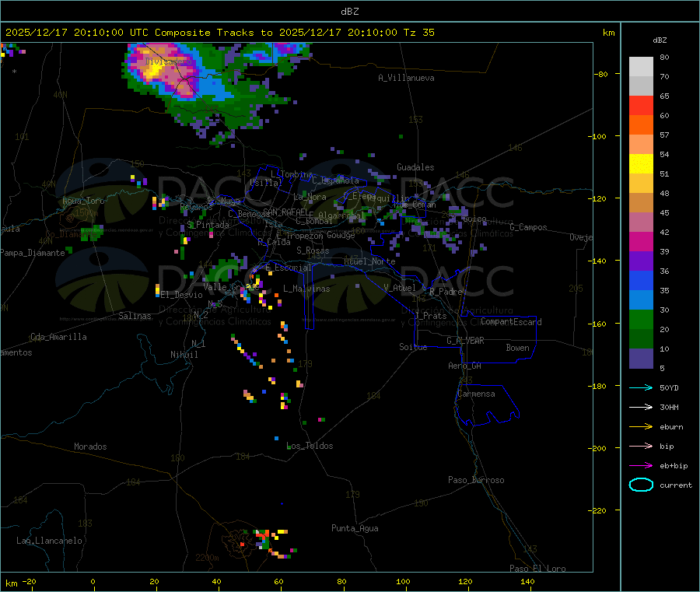Click the yellow eburn arrow in legend
The height and width of the screenshot is (592, 700).
(x=641, y=427)
